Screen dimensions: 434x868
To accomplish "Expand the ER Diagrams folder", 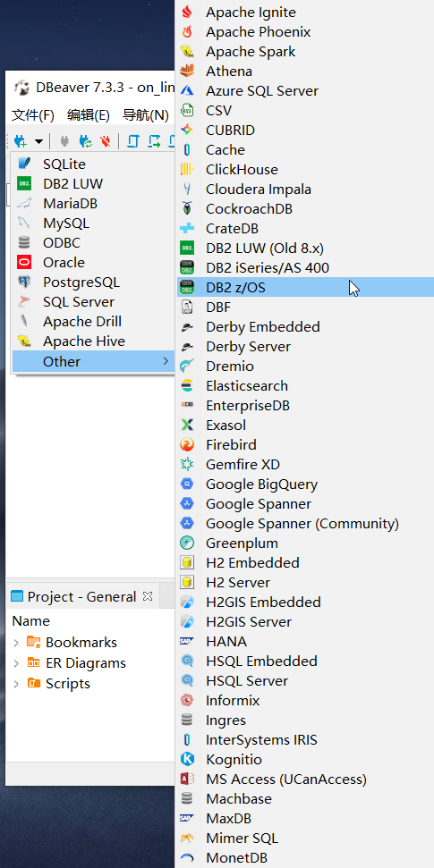I will [17, 663].
